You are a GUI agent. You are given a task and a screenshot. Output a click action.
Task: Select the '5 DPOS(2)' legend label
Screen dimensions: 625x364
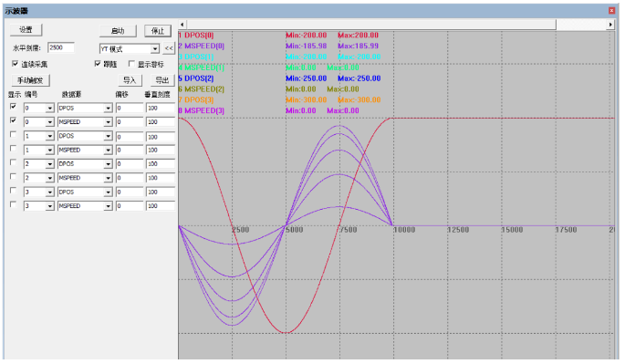[x=195, y=78]
